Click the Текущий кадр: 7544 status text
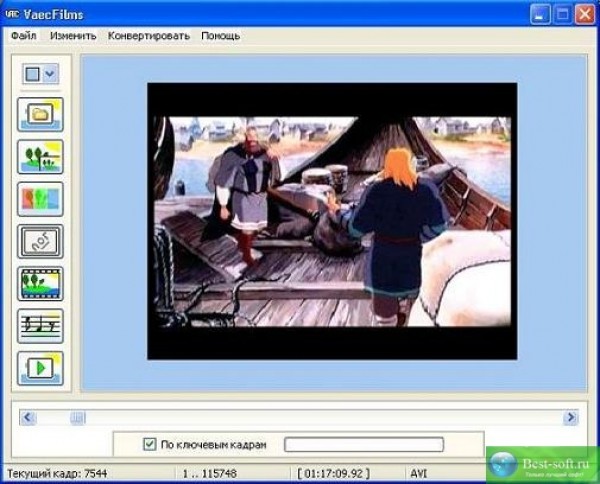This screenshot has height=484, width=600. point(57,474)
